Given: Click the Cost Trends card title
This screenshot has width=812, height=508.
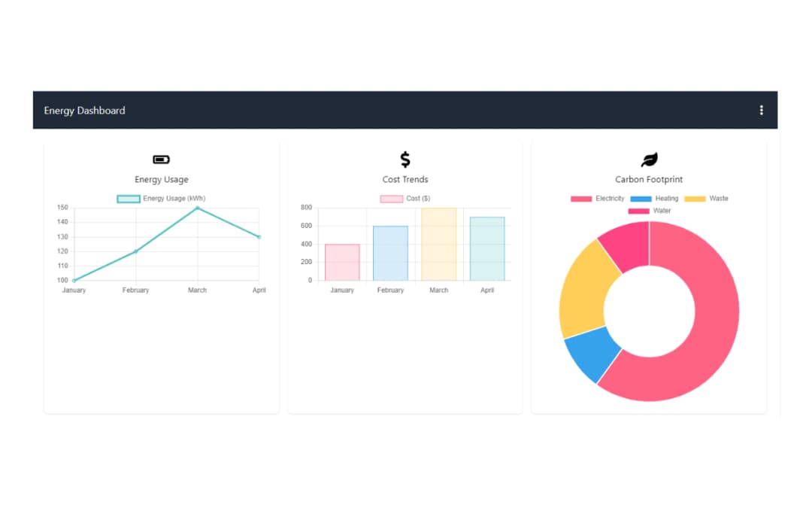Looking at the screenshot, I should pyautogui.click(x=404, y=179).
